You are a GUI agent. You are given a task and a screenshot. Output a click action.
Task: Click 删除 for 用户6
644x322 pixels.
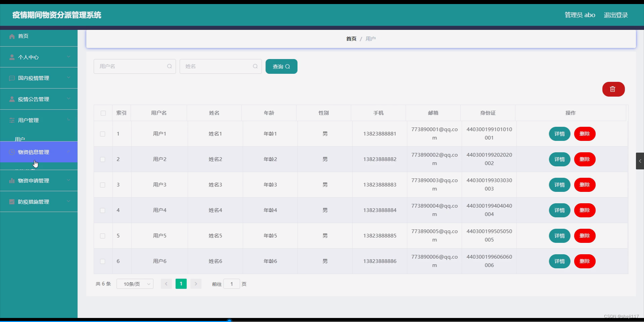click(585, 261)
